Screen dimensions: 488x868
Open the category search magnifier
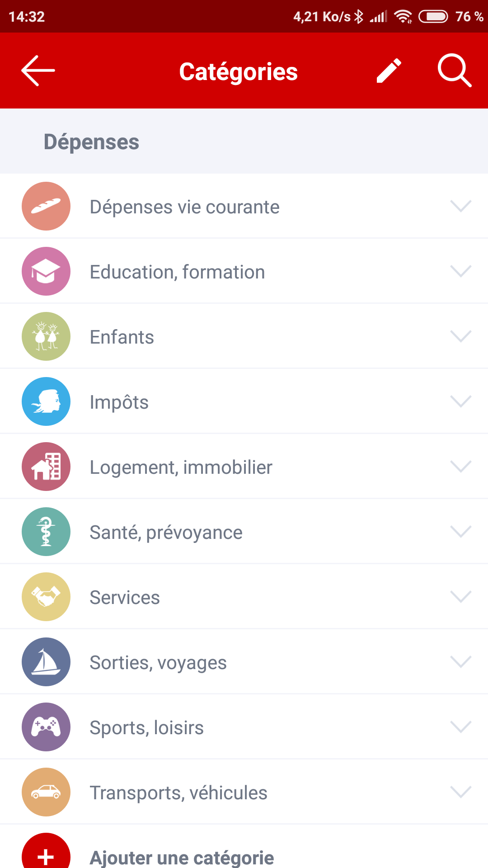point(455,71)
